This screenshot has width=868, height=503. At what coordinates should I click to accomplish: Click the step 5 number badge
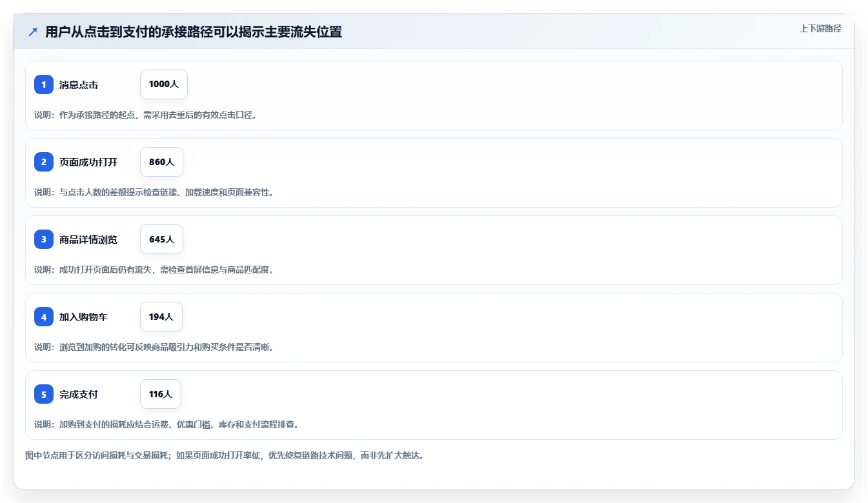[44, 394]
